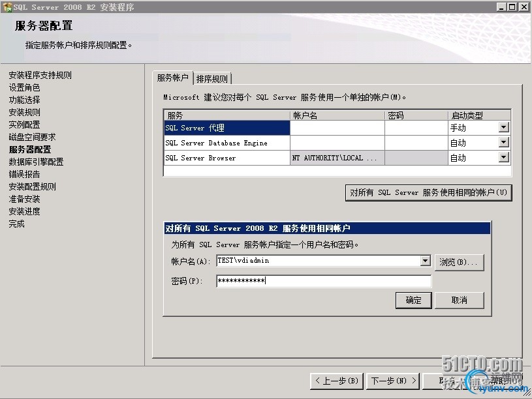Select the SQL Server Browser service row

point(227,158)
